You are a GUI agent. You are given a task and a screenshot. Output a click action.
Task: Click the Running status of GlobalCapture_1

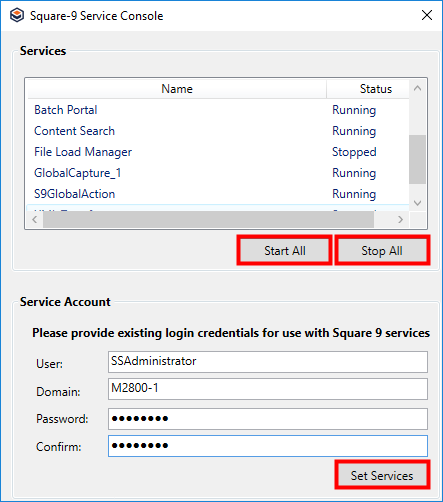[354, 173]
